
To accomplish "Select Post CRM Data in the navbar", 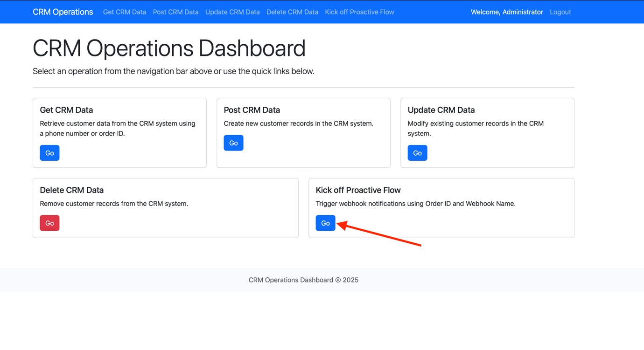I will (175, 12).
